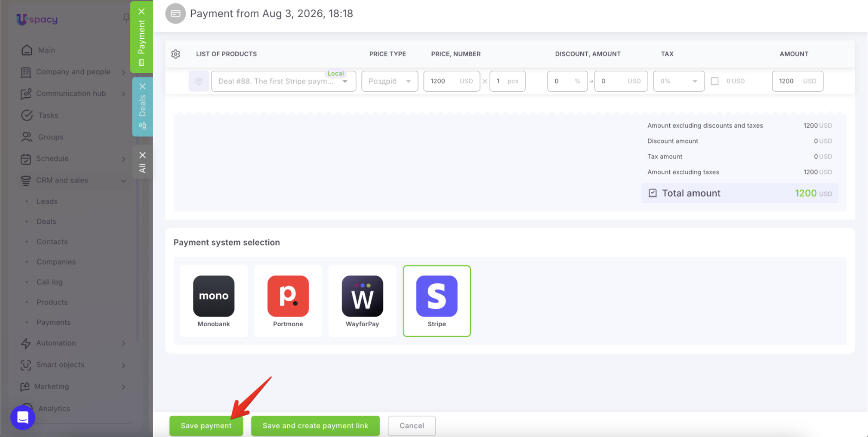
Task: Click the discount percent field
Action: (x=568, y=81)
